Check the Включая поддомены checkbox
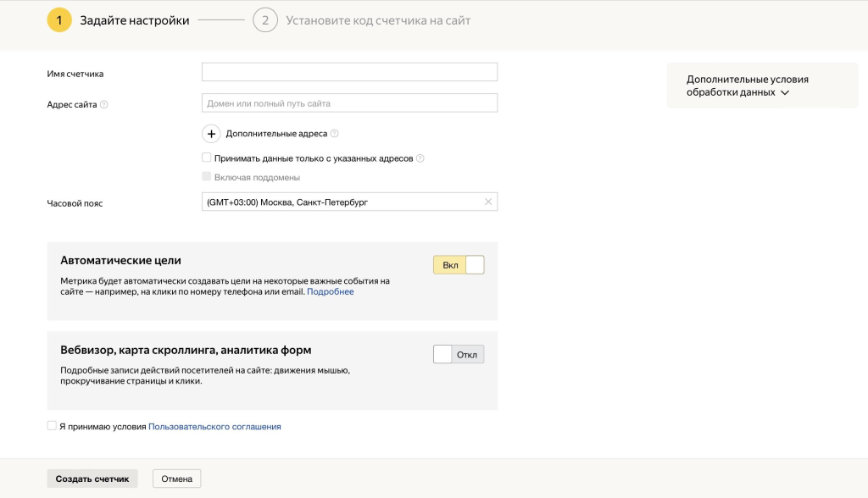Screen dimensions: 868x498 tap(207, 177)
